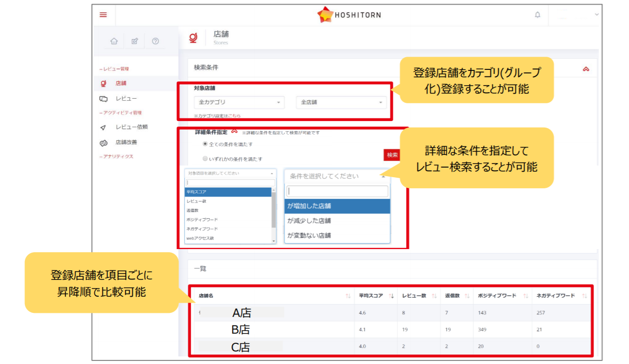The height and width of the screenshot is (364, 629).
Task: Select the いずれかの条件を満たす radio button
Action: point(205,158)
